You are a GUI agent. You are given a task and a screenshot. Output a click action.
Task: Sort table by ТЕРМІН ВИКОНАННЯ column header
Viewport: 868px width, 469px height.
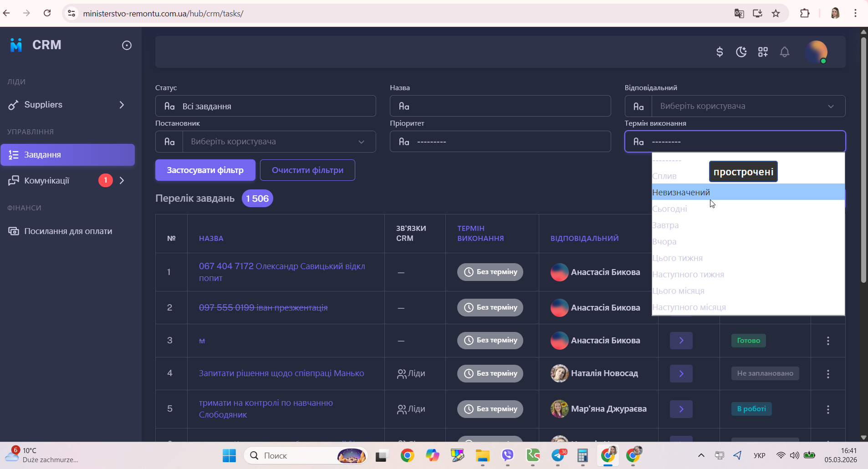480,234
